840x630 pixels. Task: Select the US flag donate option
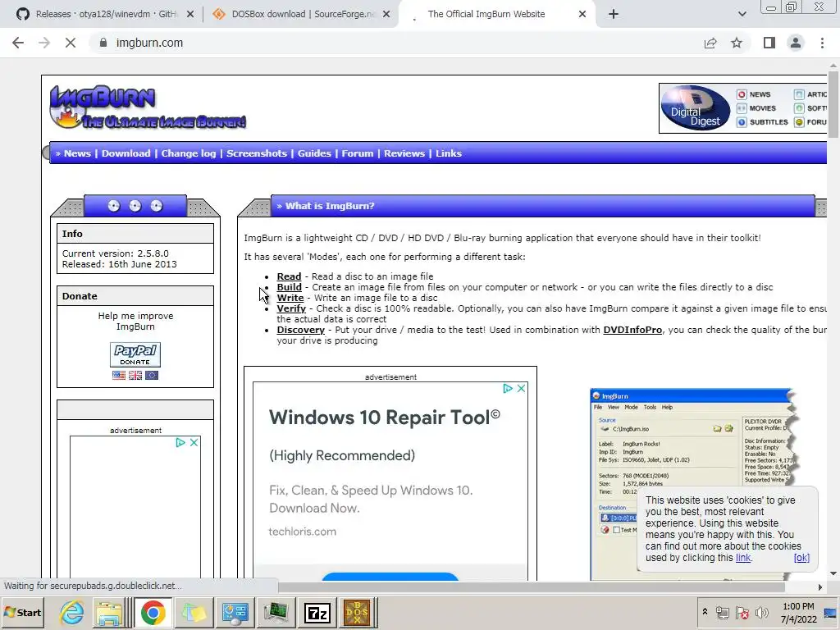(x=119, y=376)
